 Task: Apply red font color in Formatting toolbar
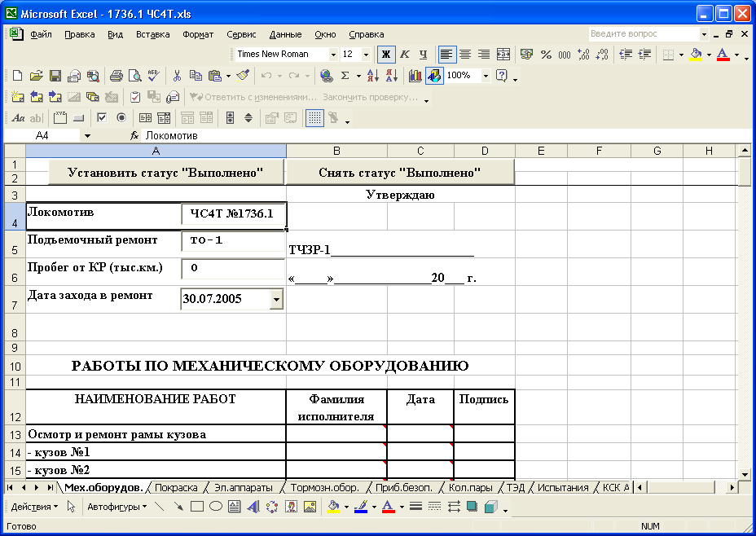pyautogui.click(x=723, y=54)
